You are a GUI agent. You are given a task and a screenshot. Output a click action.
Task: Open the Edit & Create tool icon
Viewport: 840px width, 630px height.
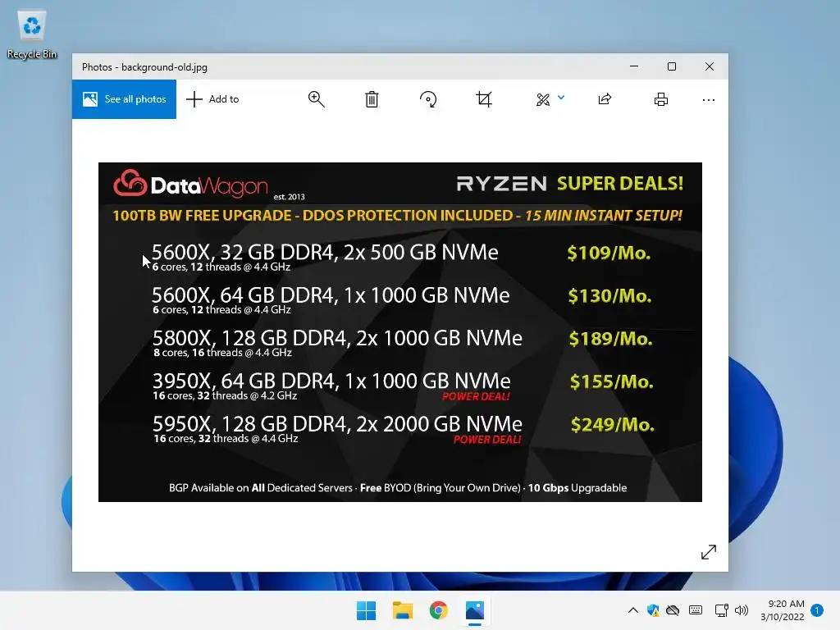[x=543, y=99]
